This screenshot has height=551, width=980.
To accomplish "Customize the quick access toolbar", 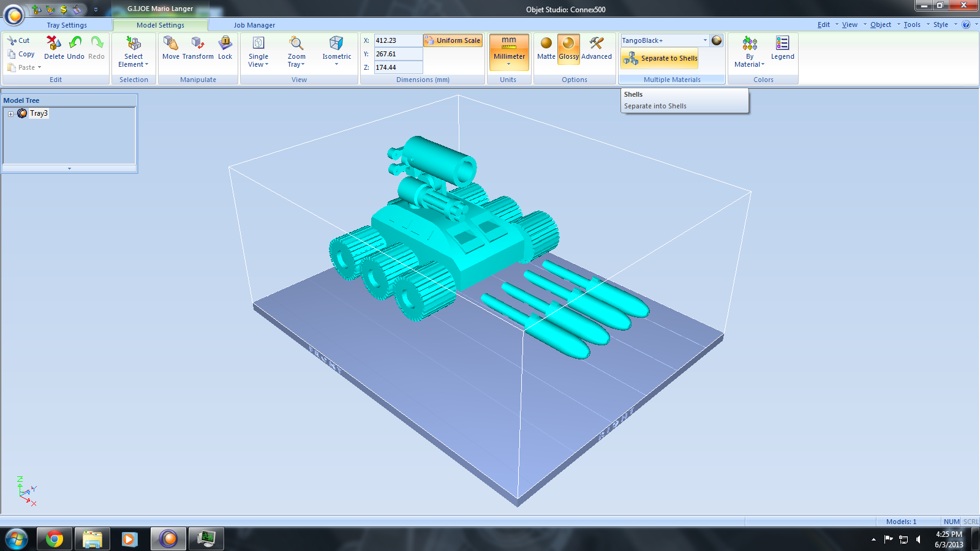I will click(96, 10).
